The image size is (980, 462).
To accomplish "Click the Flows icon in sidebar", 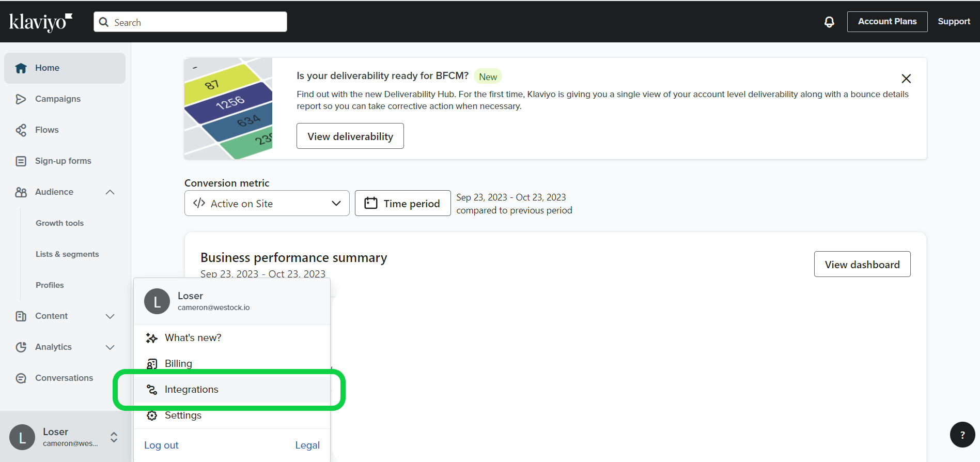I will 21,130.
